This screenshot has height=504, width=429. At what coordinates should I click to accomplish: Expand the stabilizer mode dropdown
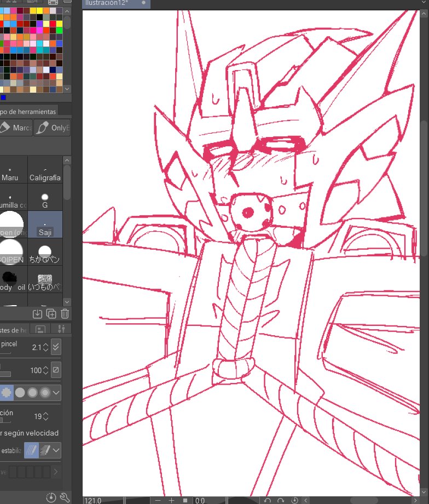click(x=56, y=450)
